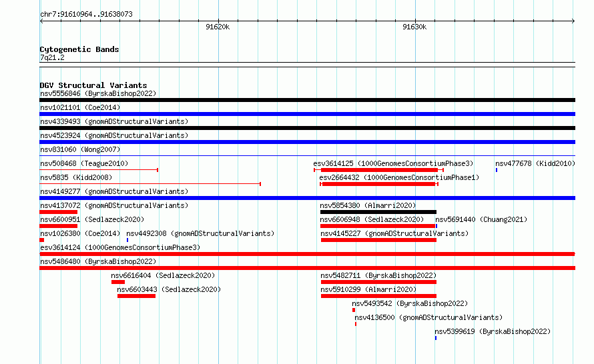The width and height of the screenshot is (594, 364).
Task: Select nsv6603443 (Sedlazeck2020) label
Action: pyautogui.click(x=169, y=289)
